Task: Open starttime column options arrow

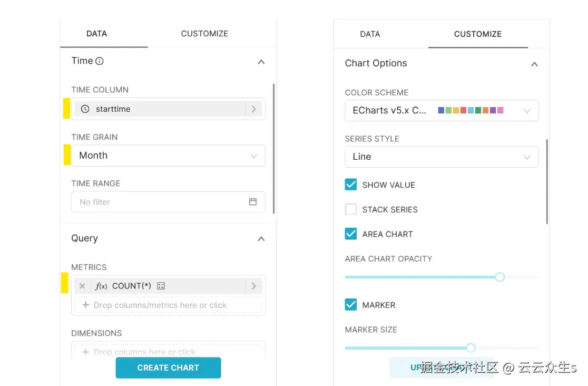Action: tap(253, 109)
